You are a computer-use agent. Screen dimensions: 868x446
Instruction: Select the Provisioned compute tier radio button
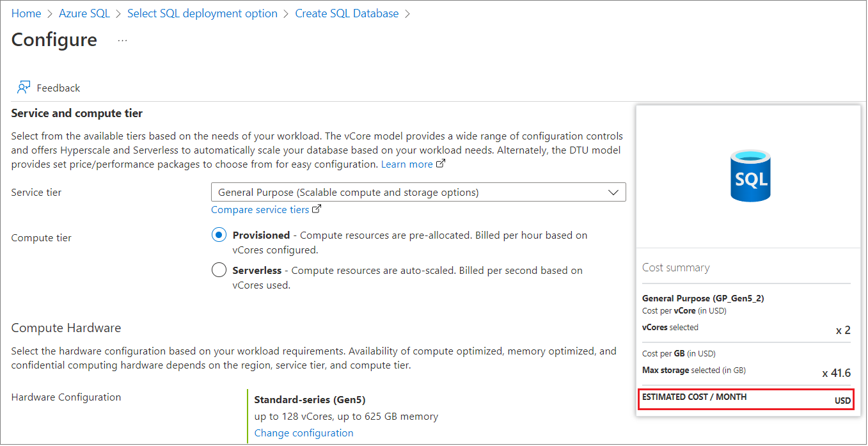coord(219,235)
